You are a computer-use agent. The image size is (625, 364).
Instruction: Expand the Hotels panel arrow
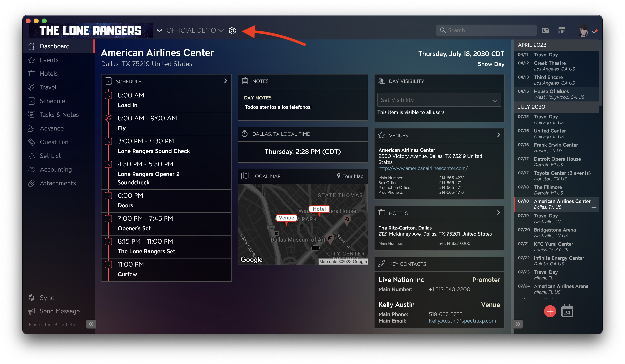point(499,212)
